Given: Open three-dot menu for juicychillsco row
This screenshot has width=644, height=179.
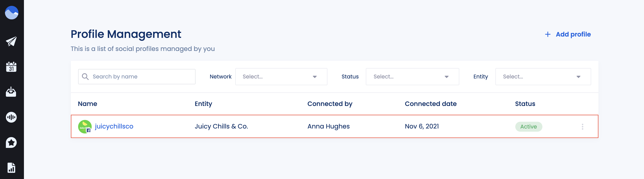Looking at the screenshot, I should click(582, 126).
